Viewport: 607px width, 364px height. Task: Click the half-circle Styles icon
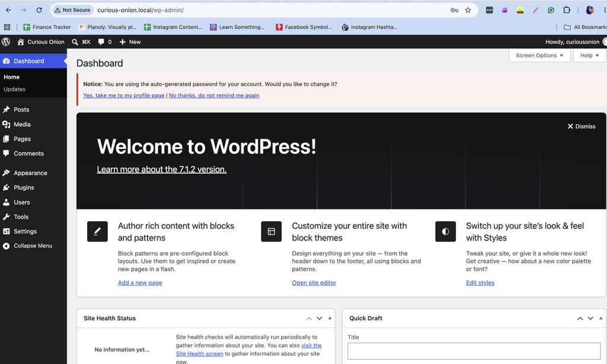(446, 232)
